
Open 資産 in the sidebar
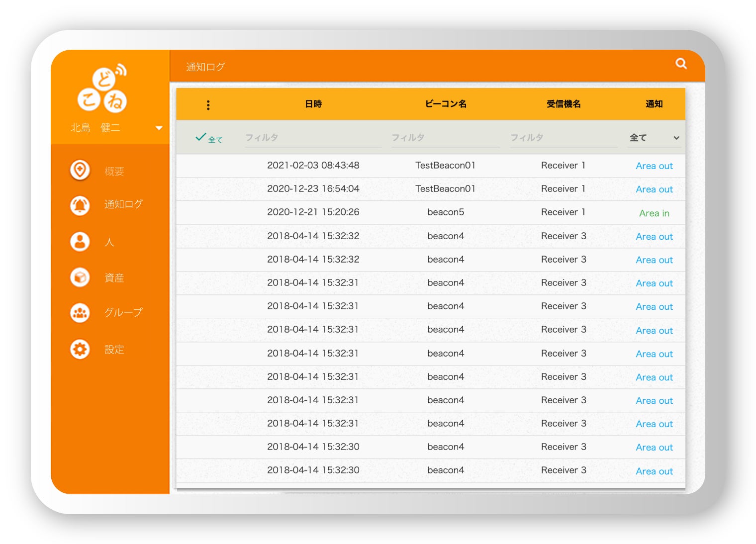114,278
